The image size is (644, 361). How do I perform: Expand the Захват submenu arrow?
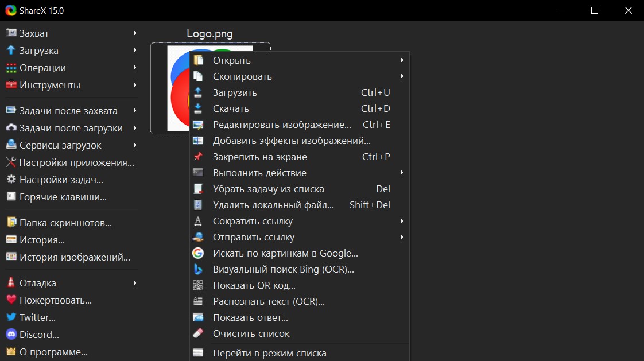click(135, 33)
